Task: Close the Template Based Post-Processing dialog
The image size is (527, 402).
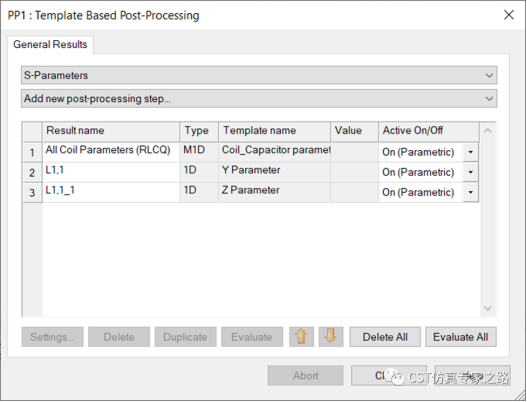Action: tap(509, 15)
